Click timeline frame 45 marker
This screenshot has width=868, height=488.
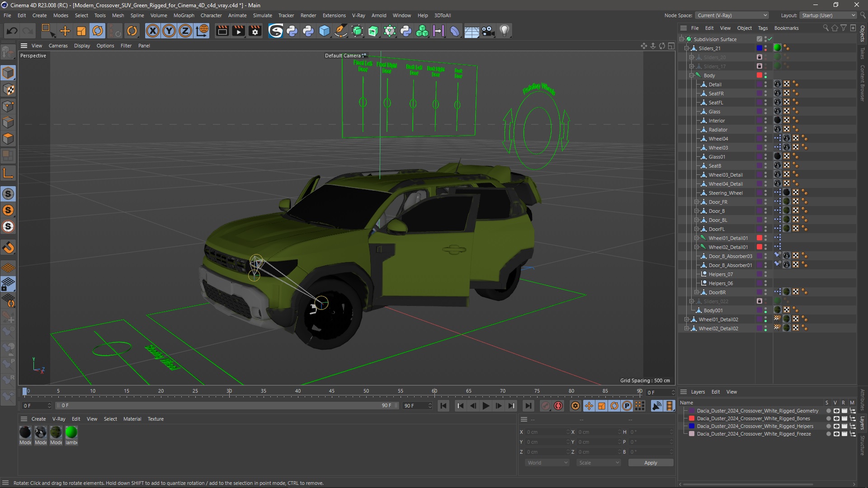point(332,391)
